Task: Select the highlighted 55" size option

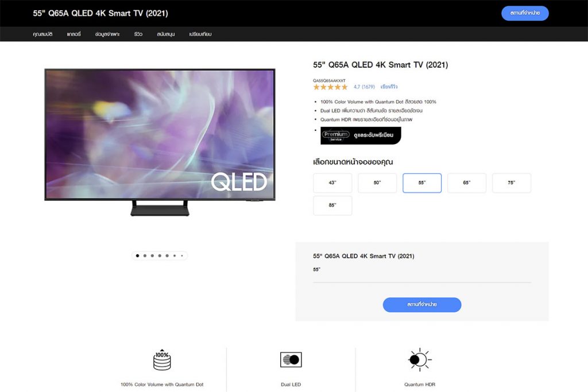Action: coord(422,183)
